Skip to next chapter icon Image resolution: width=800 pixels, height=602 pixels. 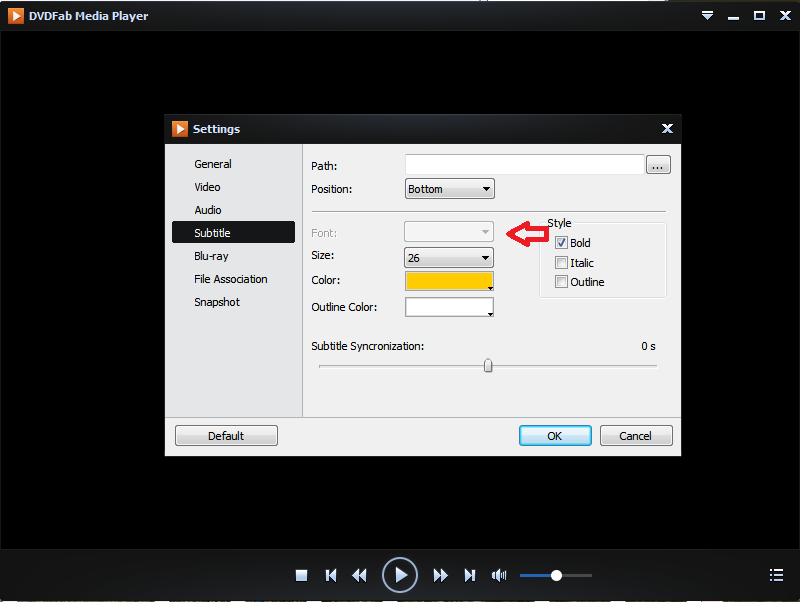tap(469, 575)
